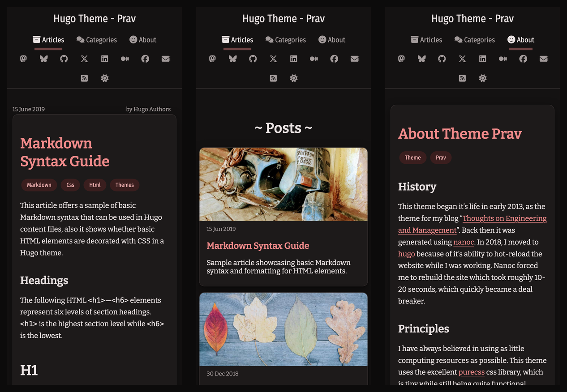Follow the purecss link
Viewport: 567px width, 392px height.
point(472,372)
